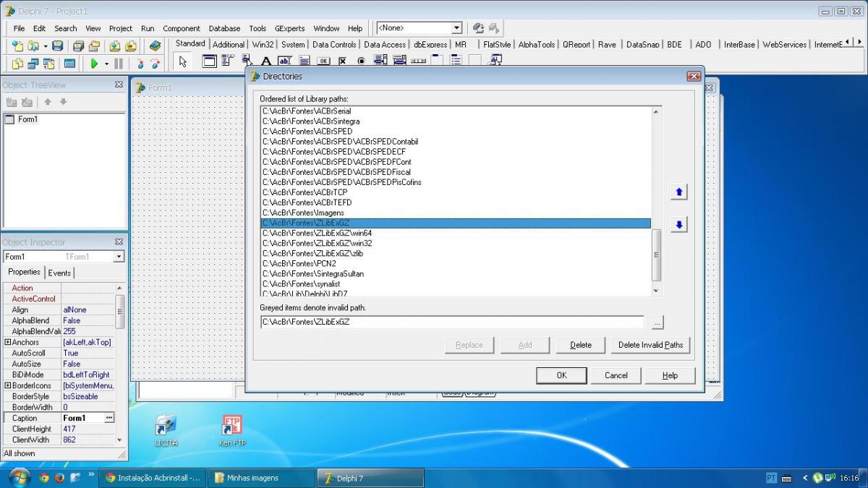
Task: Open Chrome from the quick launch
Action: (x=44, y=477)
